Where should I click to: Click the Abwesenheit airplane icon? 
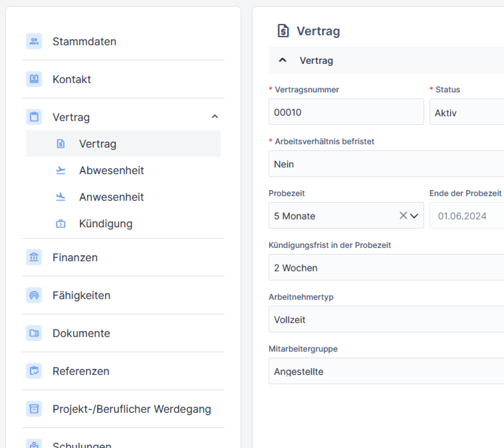(x=60, y=170)
